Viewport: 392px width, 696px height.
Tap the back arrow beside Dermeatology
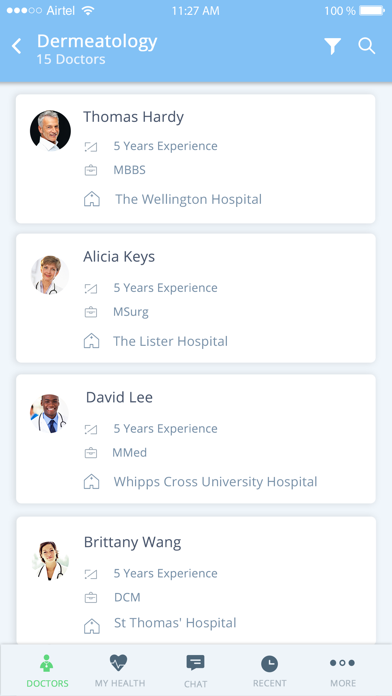(16, 46)
